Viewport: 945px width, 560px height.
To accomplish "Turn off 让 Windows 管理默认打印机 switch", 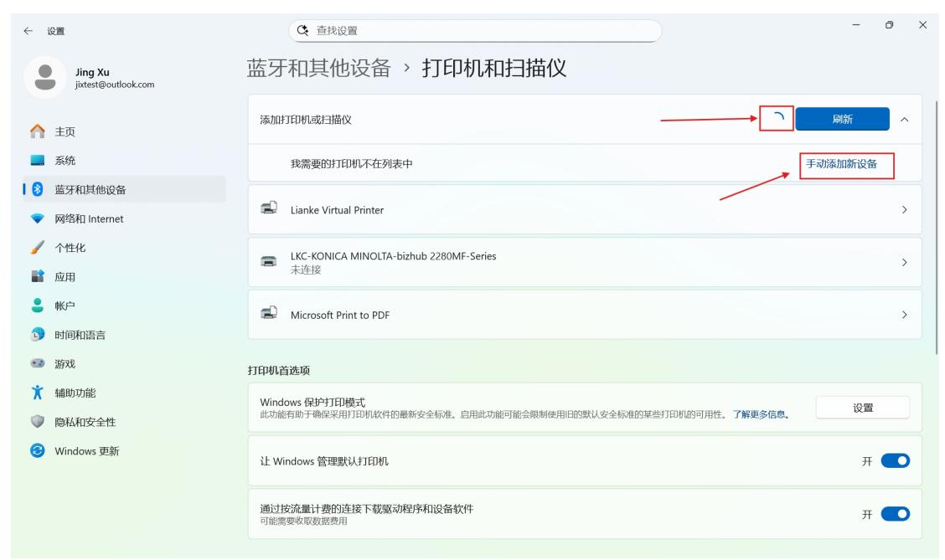I will click(x=895, y=460).
